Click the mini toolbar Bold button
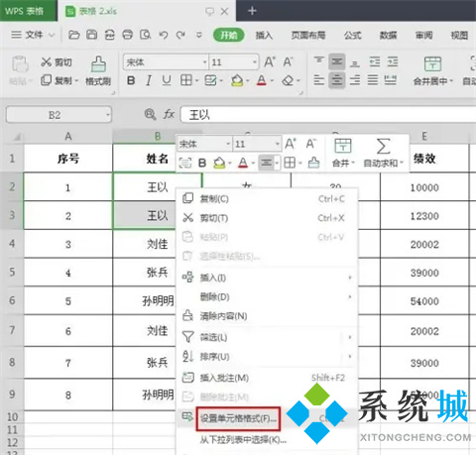476x455 pixels. point(202,163)
